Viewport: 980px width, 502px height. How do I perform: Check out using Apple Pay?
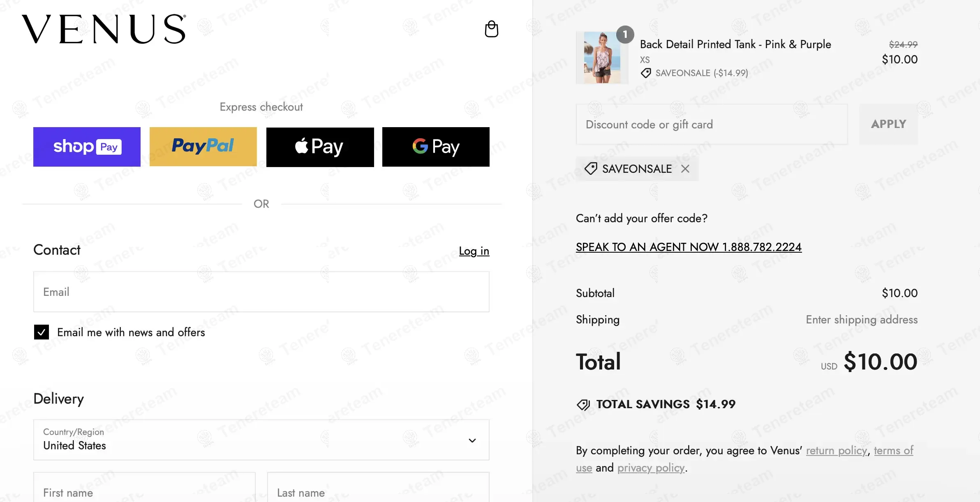tap(320, 147)
